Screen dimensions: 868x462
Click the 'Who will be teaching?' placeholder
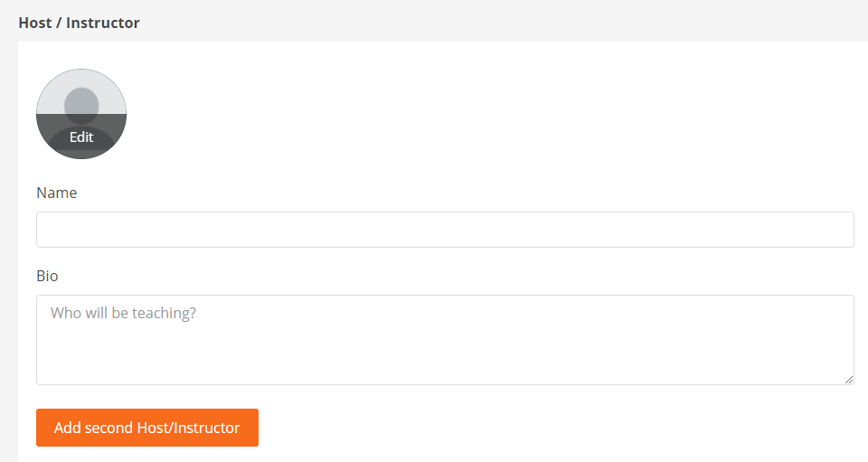pyautogui.click(x=124, y=314)
